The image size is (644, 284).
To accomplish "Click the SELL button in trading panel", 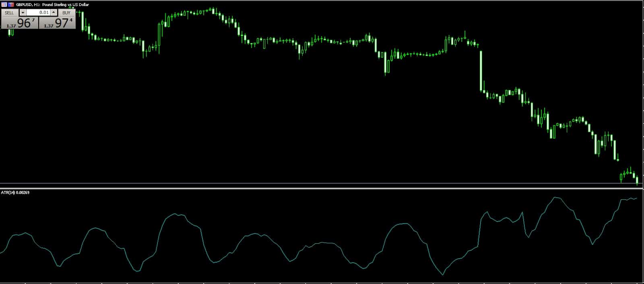I will (9, 13).
